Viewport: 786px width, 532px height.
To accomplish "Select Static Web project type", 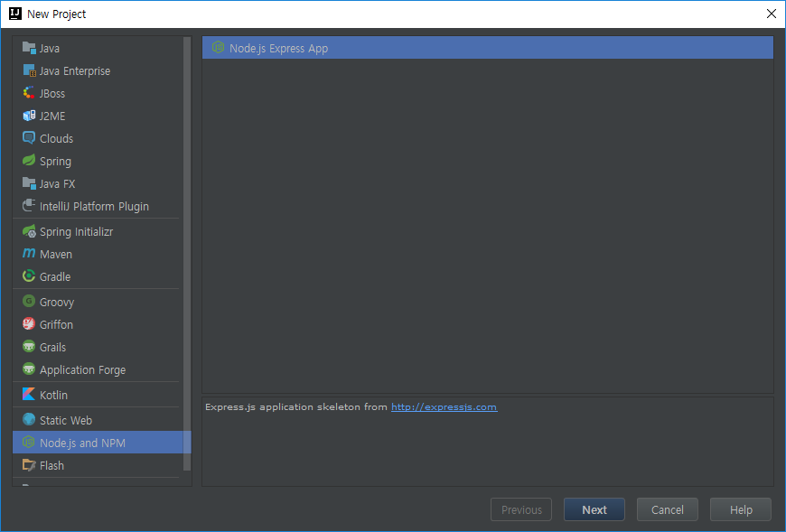I will (96, 420).
